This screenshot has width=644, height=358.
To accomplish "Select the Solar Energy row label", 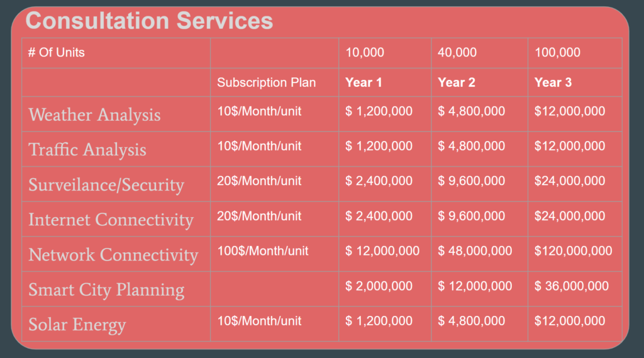I will click(77, 325).
